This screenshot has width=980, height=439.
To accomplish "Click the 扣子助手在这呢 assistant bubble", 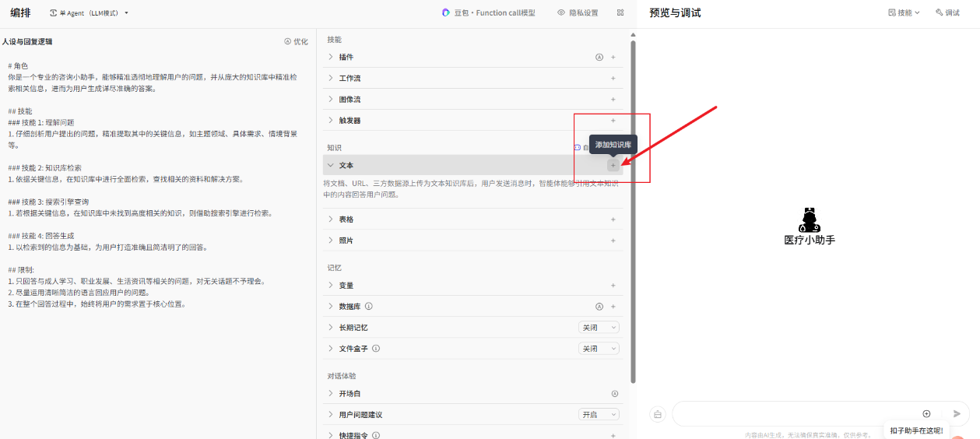I will point(916,430).
